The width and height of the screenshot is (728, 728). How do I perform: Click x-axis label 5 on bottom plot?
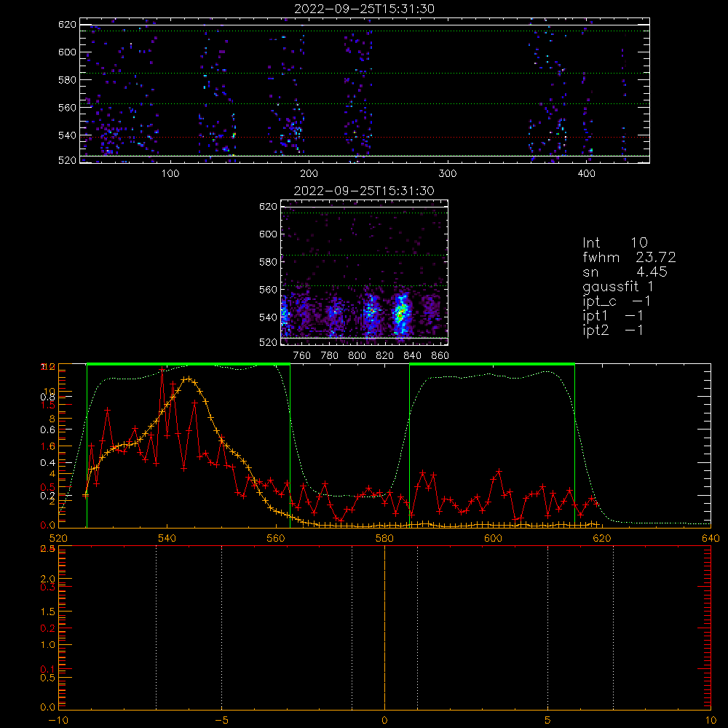click(548, 720)
